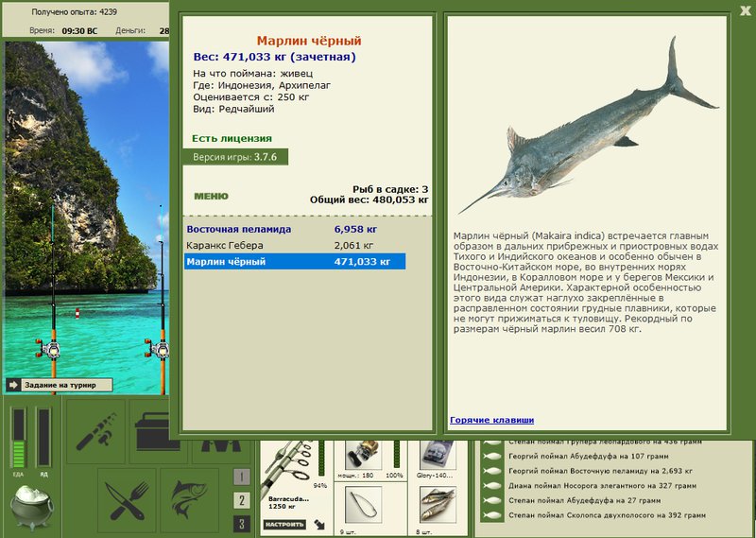
Task: Switch to rod slot 2
Action: [x=242, y=500]
